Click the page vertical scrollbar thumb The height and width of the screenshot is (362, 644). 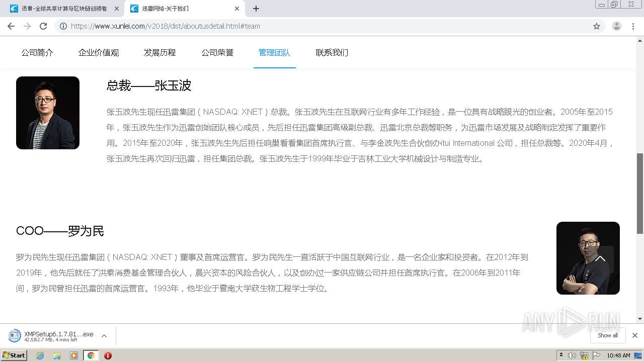(640, 193)
